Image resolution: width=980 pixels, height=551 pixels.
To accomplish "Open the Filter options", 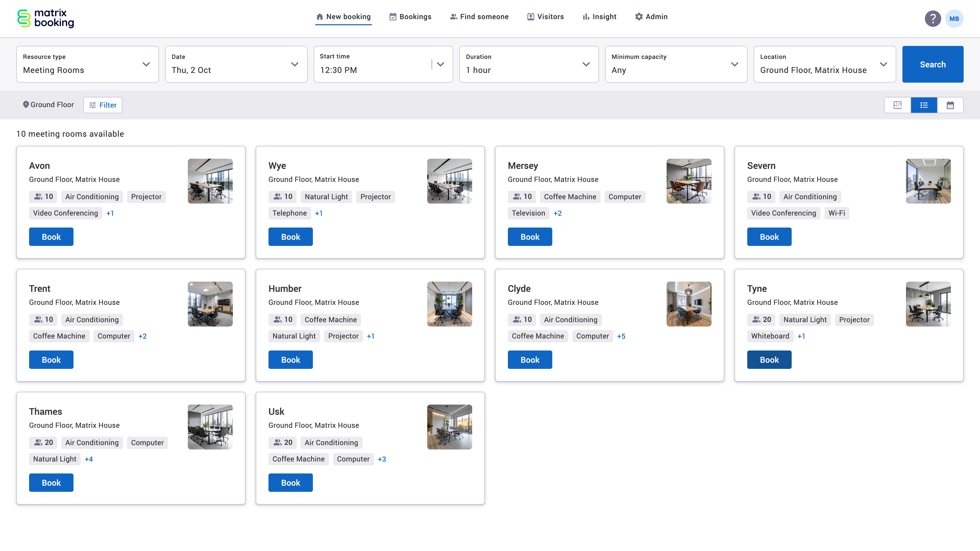I will [103, 105].
